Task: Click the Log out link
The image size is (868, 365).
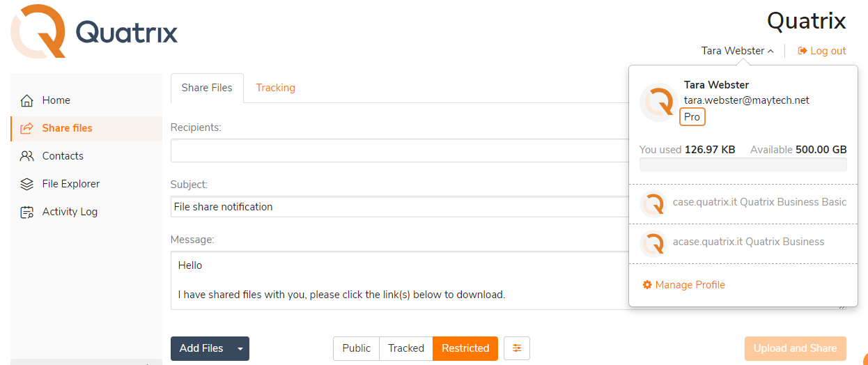Action: [822, 51]
